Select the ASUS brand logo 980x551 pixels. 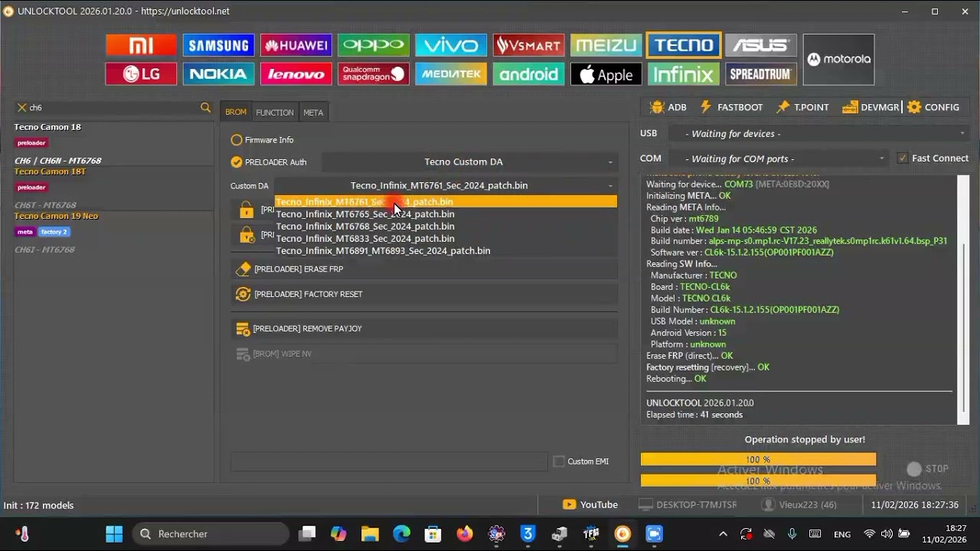pos(761,45)
